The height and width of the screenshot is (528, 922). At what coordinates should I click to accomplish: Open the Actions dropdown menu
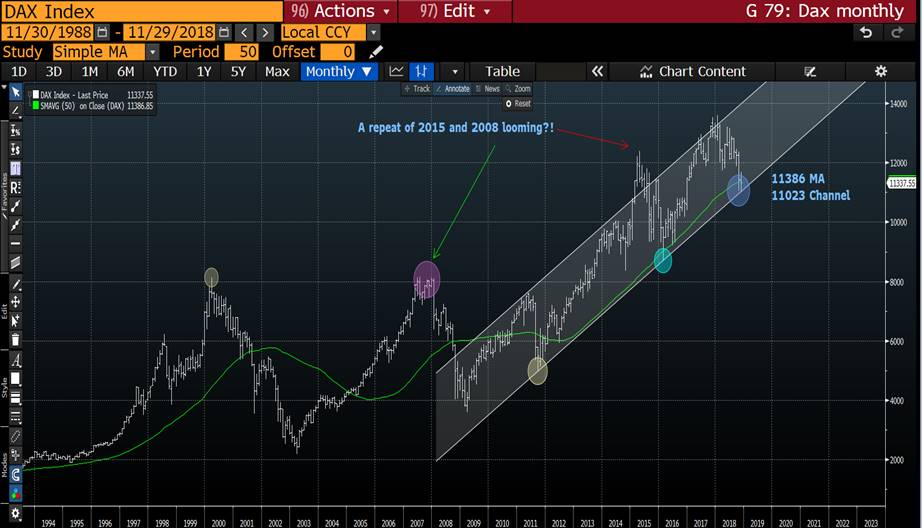coord(340,11)
